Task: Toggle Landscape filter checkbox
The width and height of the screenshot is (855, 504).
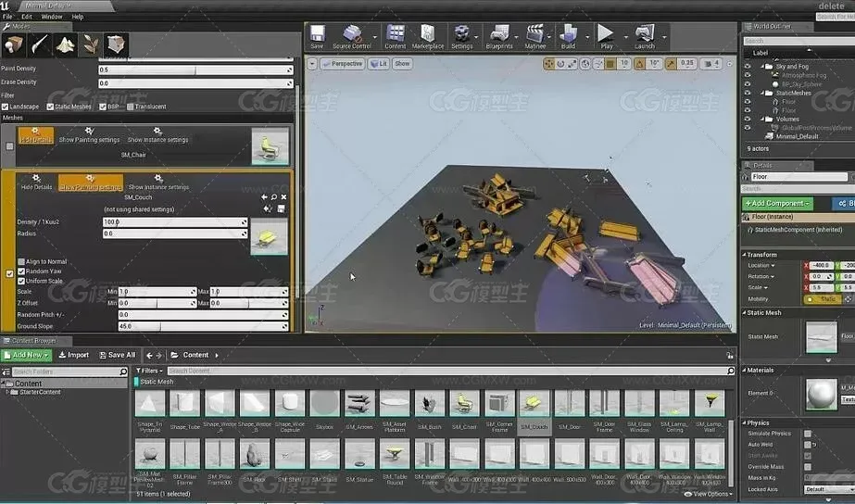Action: point(5,107)
